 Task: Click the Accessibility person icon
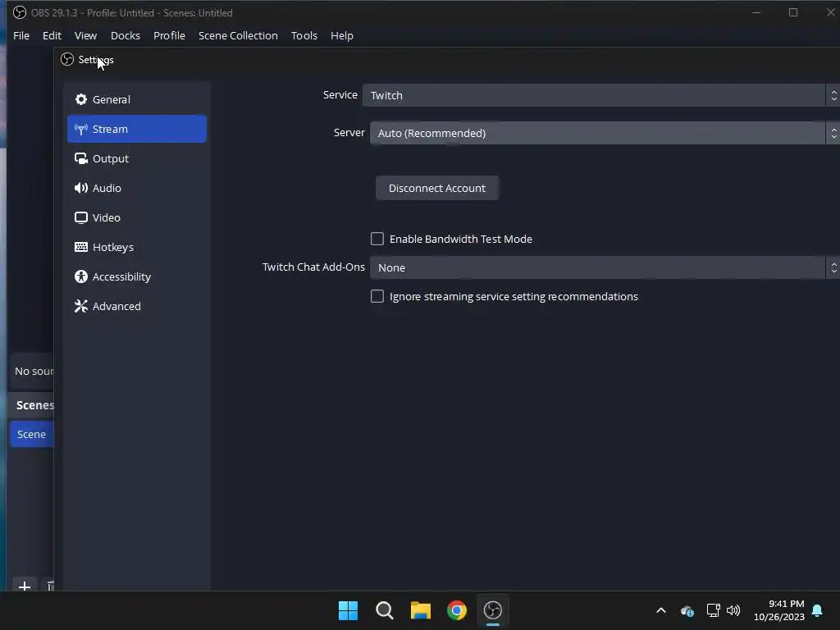pyautogui.click(x=81, y=276)
